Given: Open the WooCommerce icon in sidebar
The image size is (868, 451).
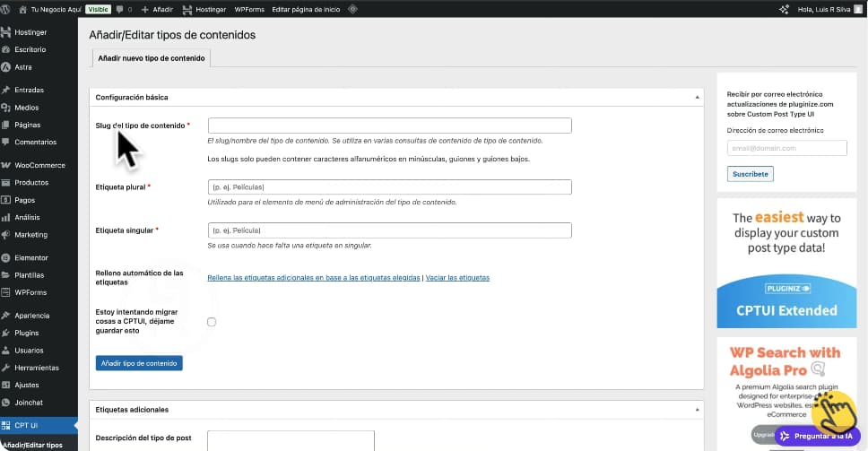Looking at the screenshot, I should [6, 165].
